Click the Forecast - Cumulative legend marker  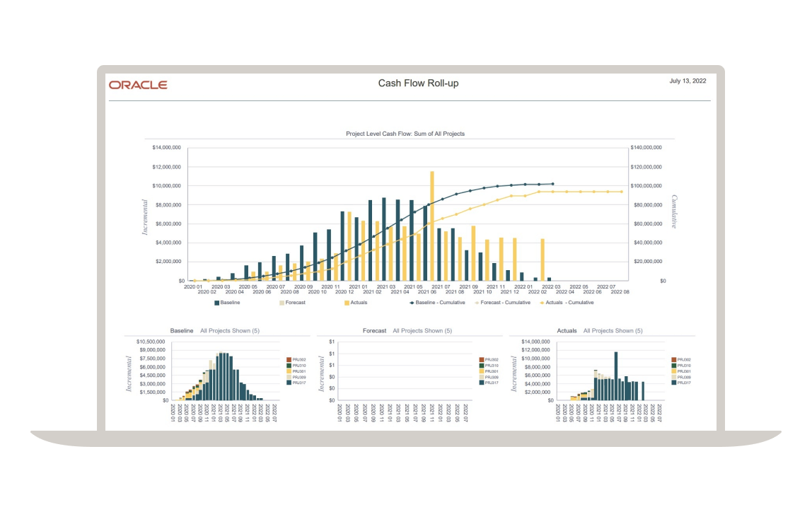[x=476, y=303]
